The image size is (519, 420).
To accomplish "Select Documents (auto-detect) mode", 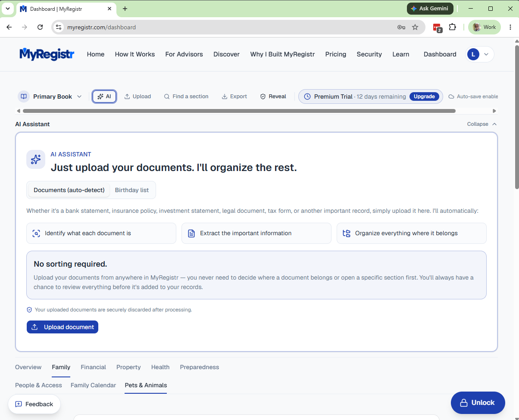I will click(x=69, y=190).
